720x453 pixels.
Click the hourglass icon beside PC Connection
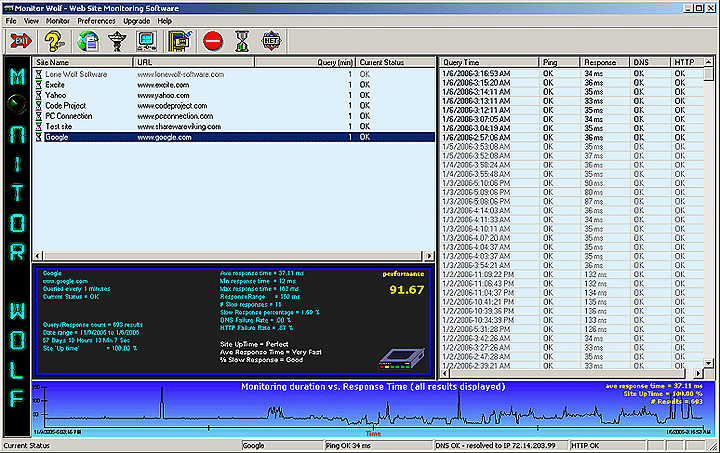pyautogui.click(x=39, y=116)
